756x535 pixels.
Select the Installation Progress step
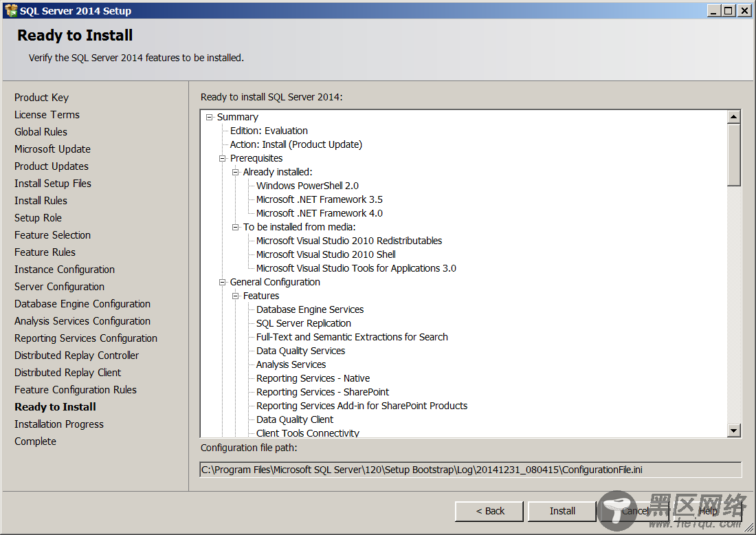(x=59, y=424)
